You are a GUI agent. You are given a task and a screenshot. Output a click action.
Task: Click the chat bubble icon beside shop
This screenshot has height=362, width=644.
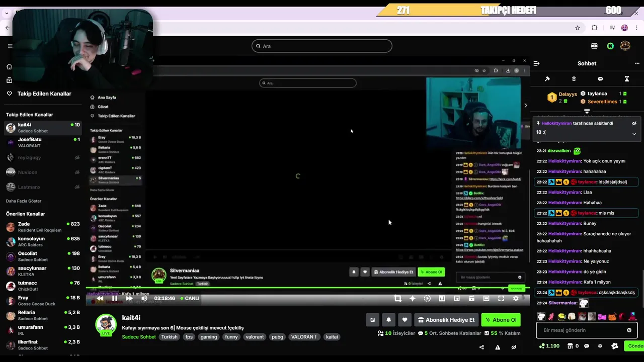587,346
